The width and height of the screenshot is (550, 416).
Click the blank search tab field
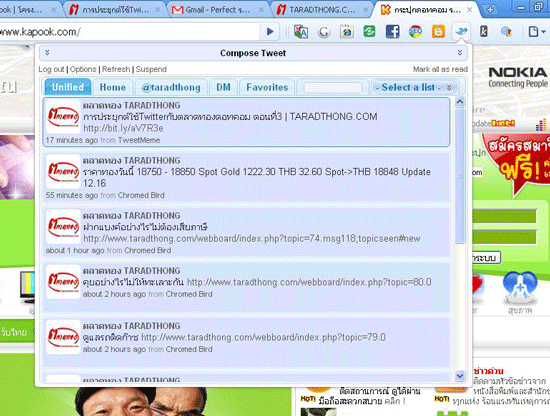(333, 87)
